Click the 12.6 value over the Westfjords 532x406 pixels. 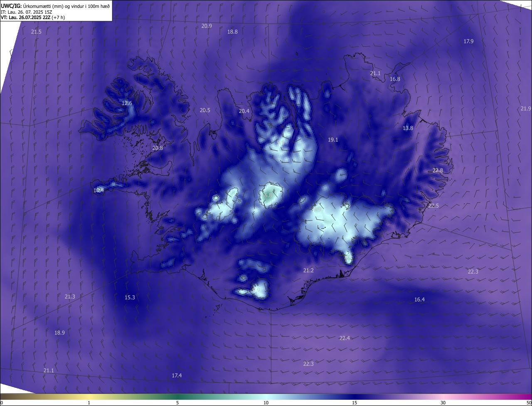127,103
